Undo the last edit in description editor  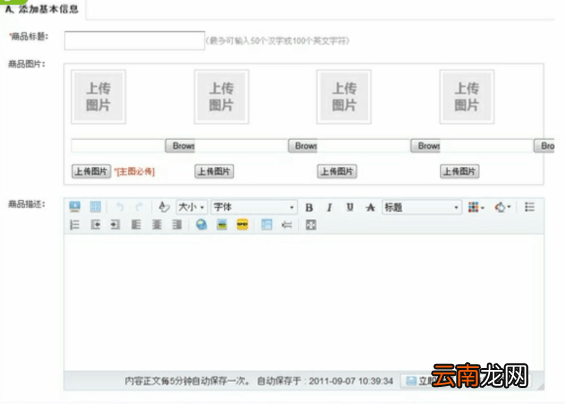(120, 207)
